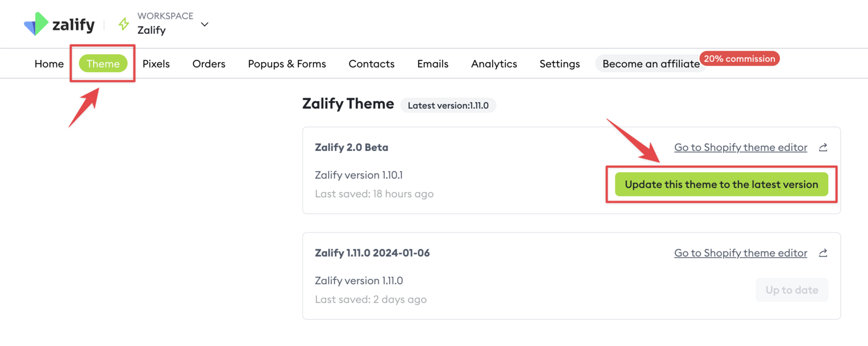Open the Zalify workspace selector
This screenshot has height=346, width=868.
165,24
